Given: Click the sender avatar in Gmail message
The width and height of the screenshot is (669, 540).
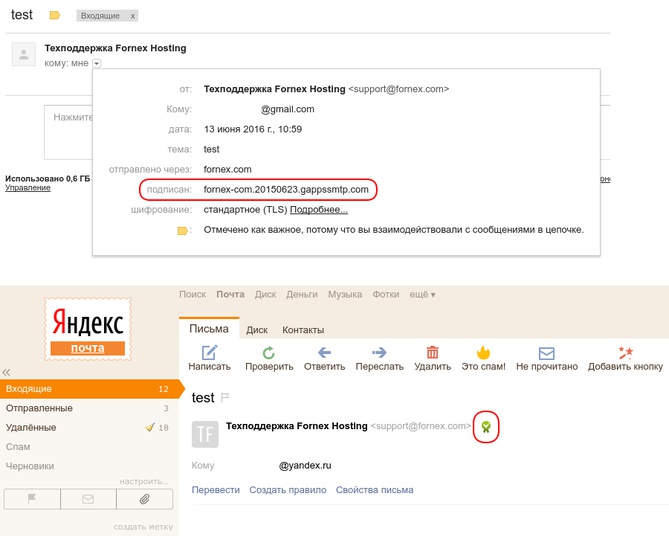Looking at the screenshot, I should tap(24, 54).
